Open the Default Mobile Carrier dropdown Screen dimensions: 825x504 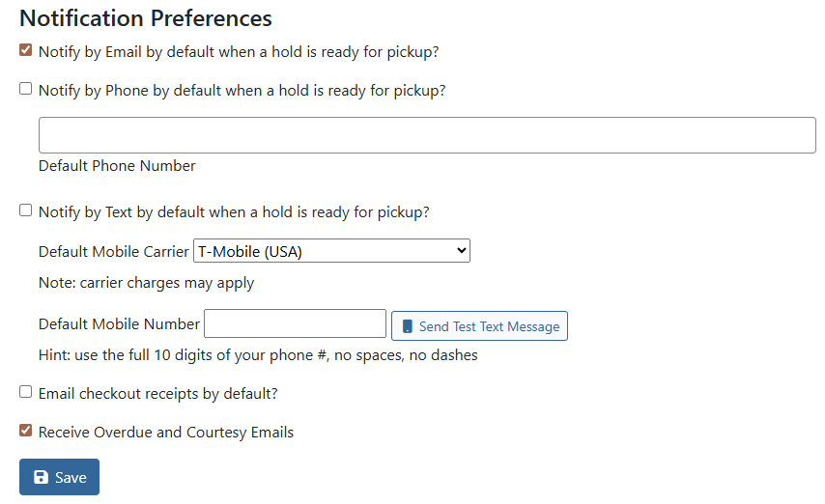(x=331, y=251)
